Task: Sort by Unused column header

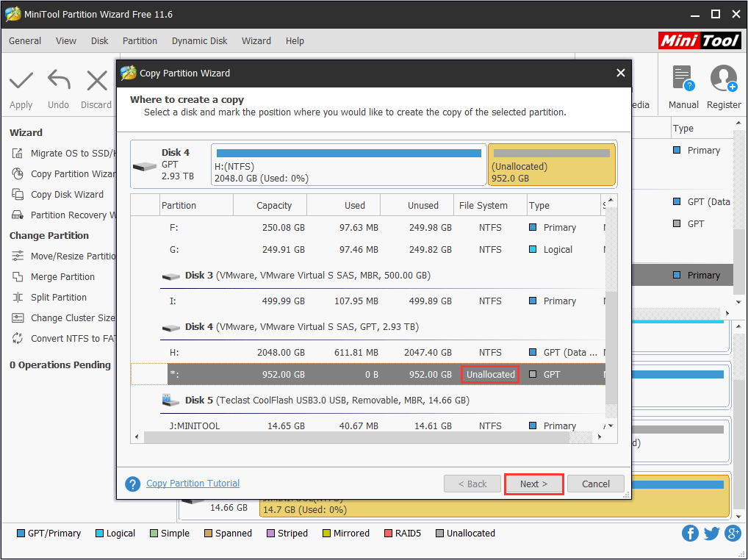Action: point(417,205)
